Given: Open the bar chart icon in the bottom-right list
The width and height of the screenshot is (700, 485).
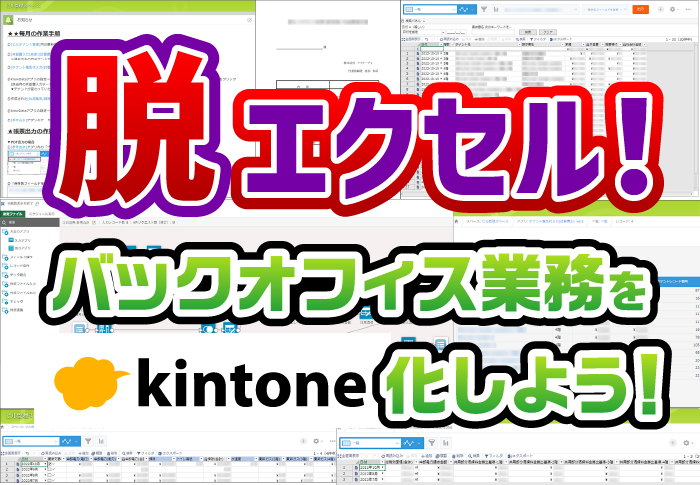Looking at the screenshot, I should tap(445, 443).
